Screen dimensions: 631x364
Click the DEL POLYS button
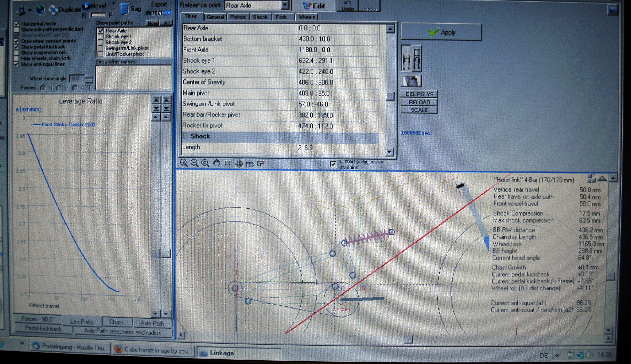(419, 94)
